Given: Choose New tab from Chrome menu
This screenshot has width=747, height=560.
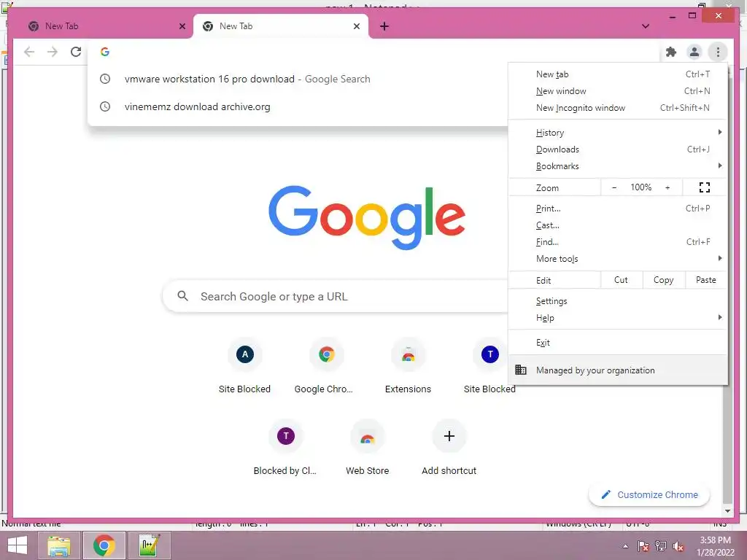Looking at the screenshot, I should point(618,74).
